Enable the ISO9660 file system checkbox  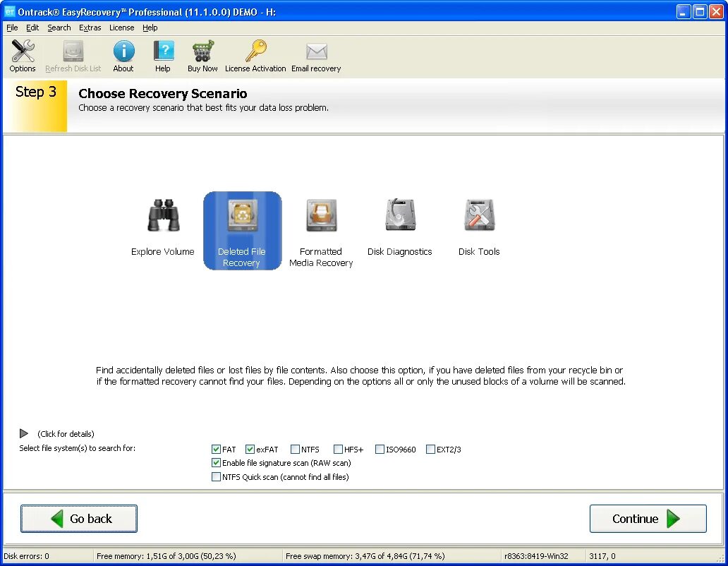pos(380,449)
